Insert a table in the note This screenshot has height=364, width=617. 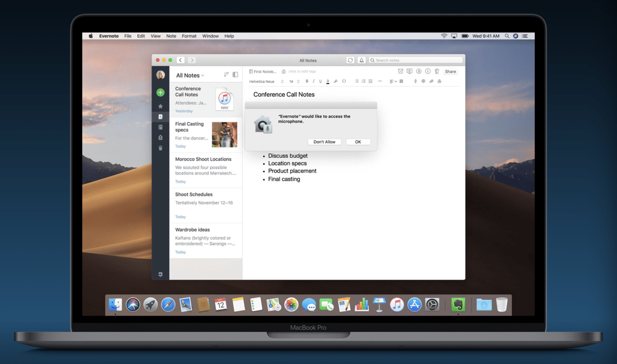[401, 81]
